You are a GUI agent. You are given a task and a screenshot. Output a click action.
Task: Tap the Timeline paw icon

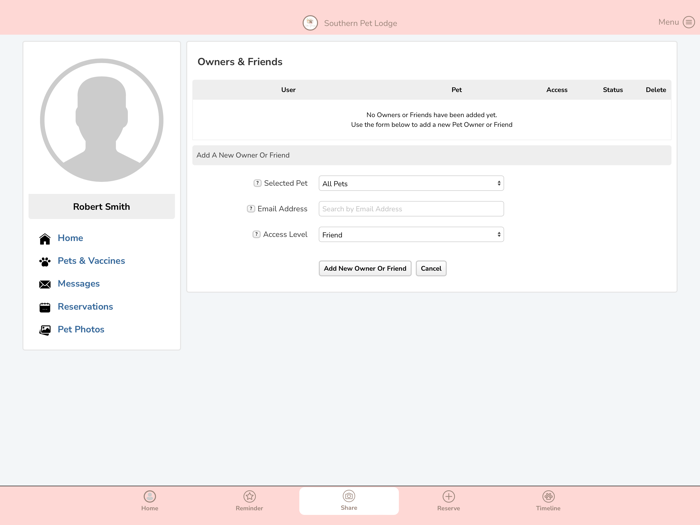click(x=548, y=496)
